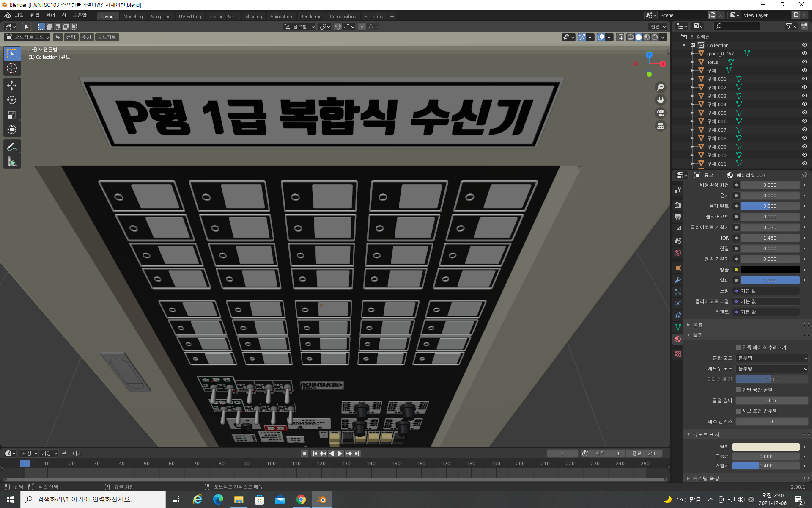Switch to the UV Editing workspace tab
The image size is (812, 508).
(x=190, y=17)
